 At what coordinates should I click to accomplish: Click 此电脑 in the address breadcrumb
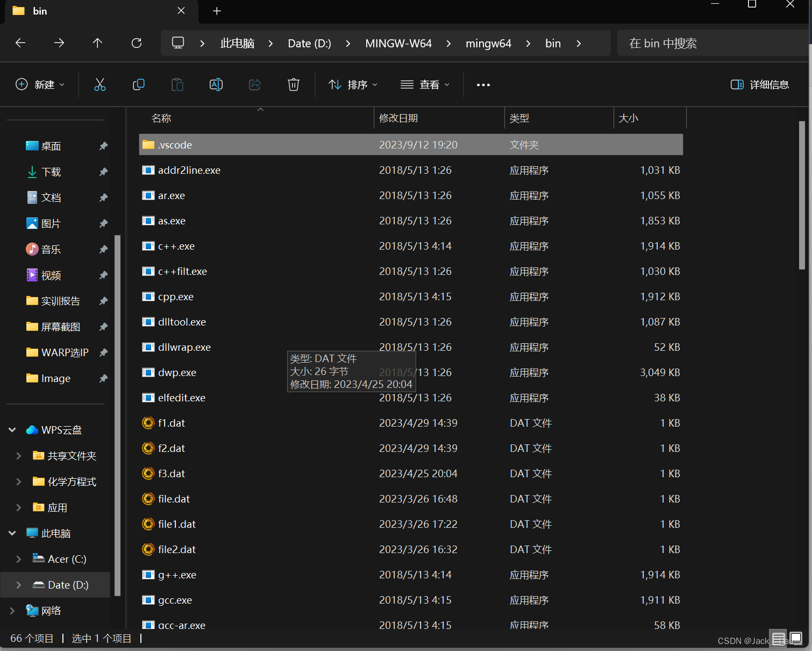pos(237,44)
